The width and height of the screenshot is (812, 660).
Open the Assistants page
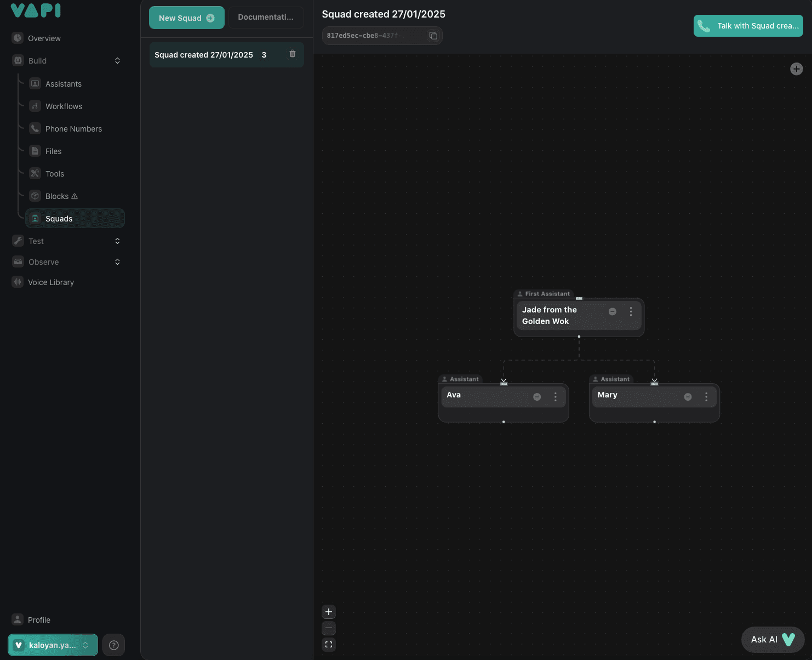(x=64, y=84)
